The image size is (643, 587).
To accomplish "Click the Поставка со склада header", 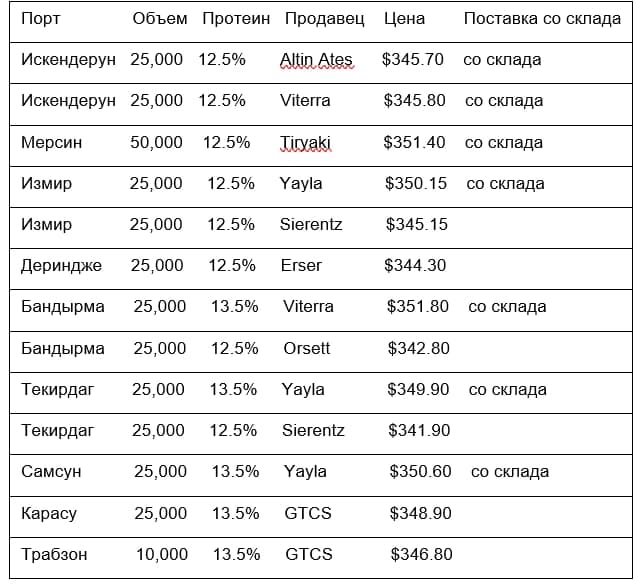I will tap(542, 19).
